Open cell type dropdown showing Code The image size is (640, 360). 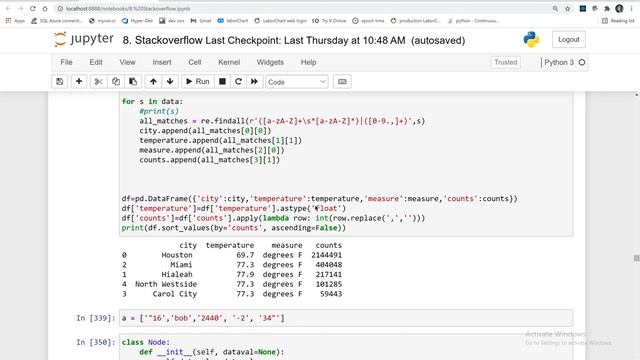click(x=296, y=82)
